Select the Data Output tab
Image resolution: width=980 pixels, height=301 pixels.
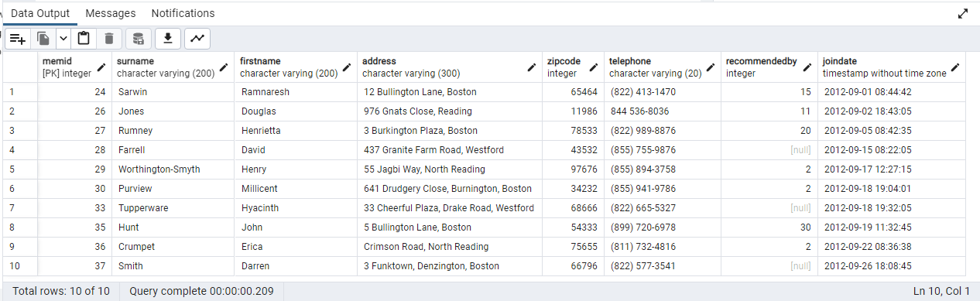click(40, 13)
